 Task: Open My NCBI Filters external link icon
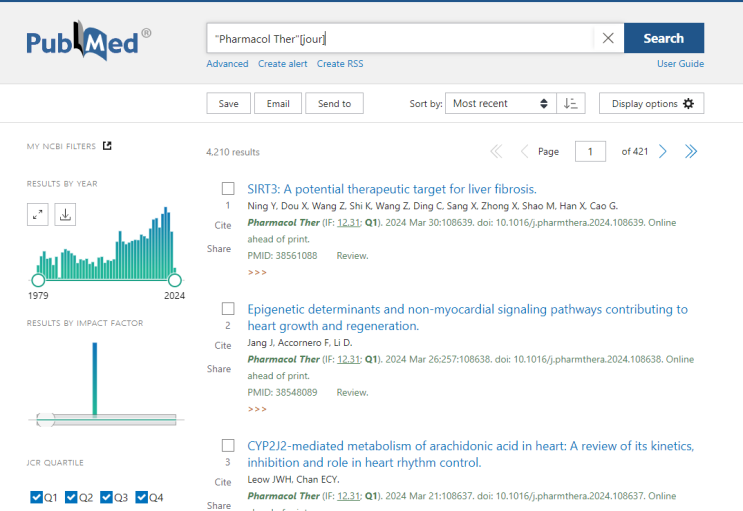pyautogui.click(x=108, y=146)
